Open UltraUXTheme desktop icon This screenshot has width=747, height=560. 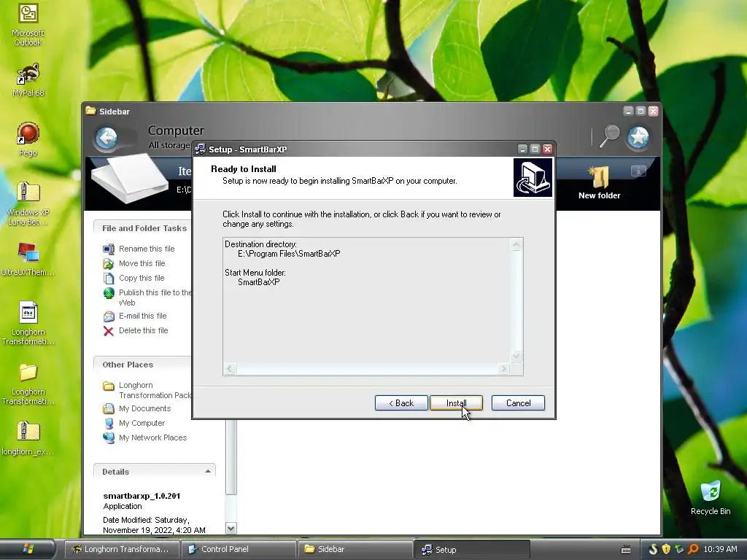(28, 259)
